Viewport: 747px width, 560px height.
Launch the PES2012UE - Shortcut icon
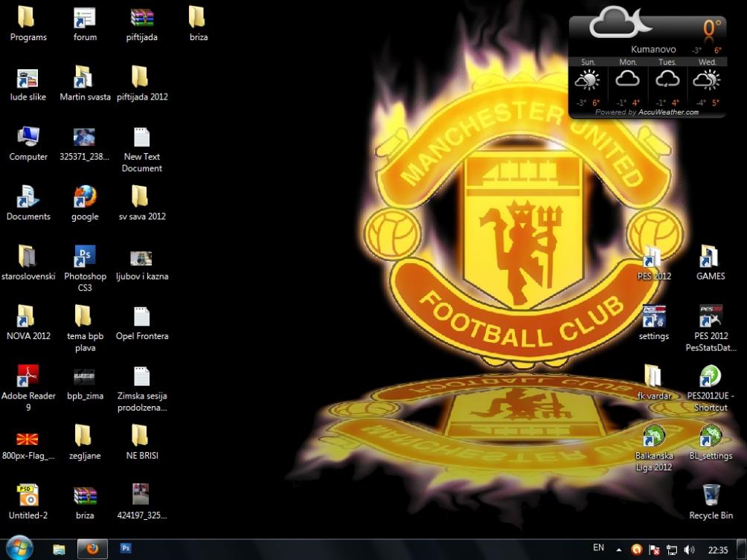tap(711, 376)
